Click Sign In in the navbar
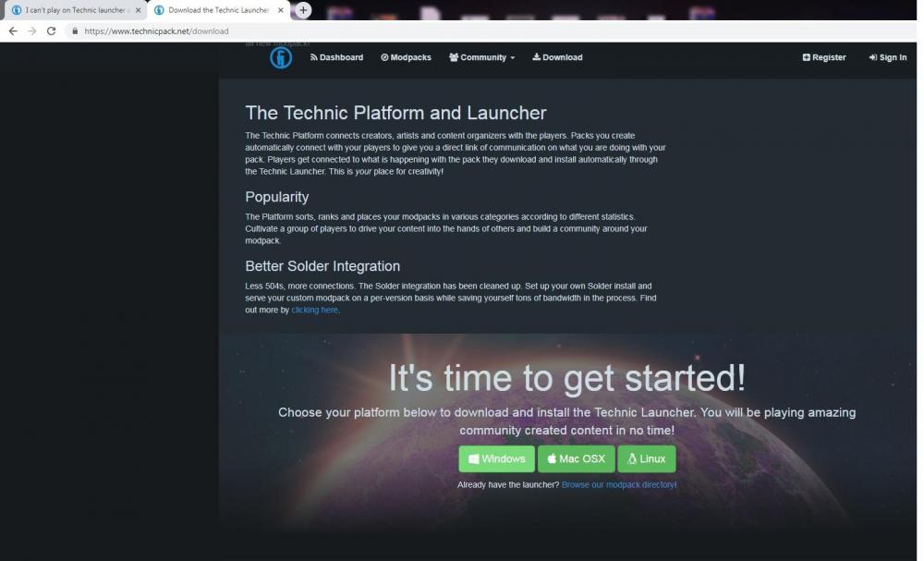This screenshot has width=924, height=561. coord(887,57)
